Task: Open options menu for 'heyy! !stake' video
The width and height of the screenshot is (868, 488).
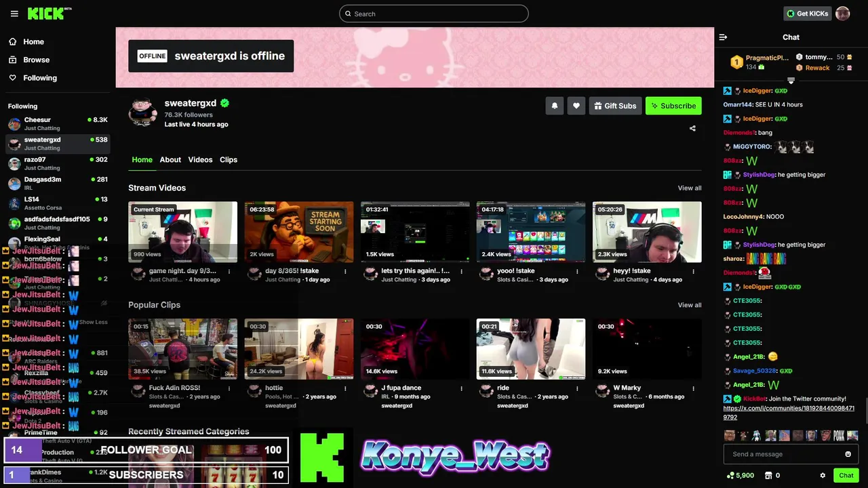Action: tap(693, 271)
